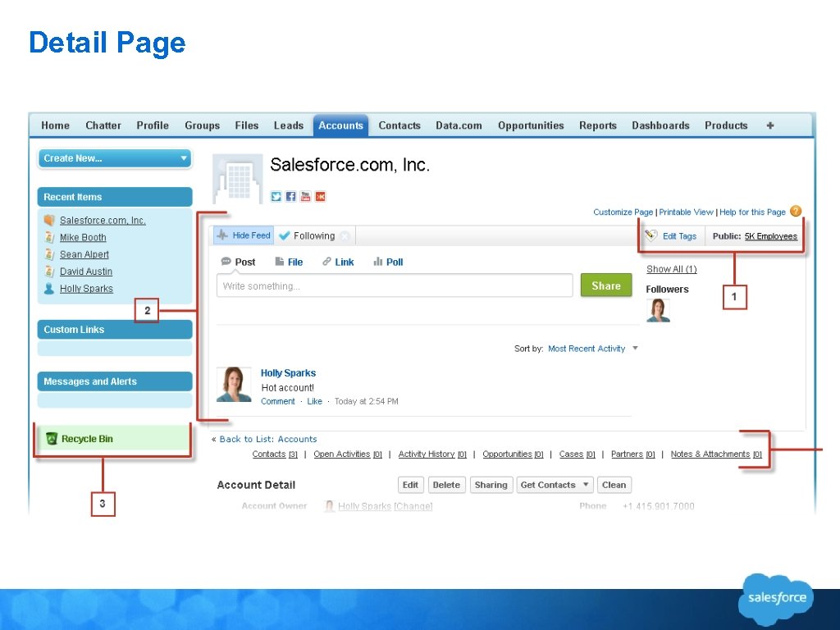Click the contact icon beside Sean Alpert
Viewport: 840px width, 630px height.
(x=49, y=254)
